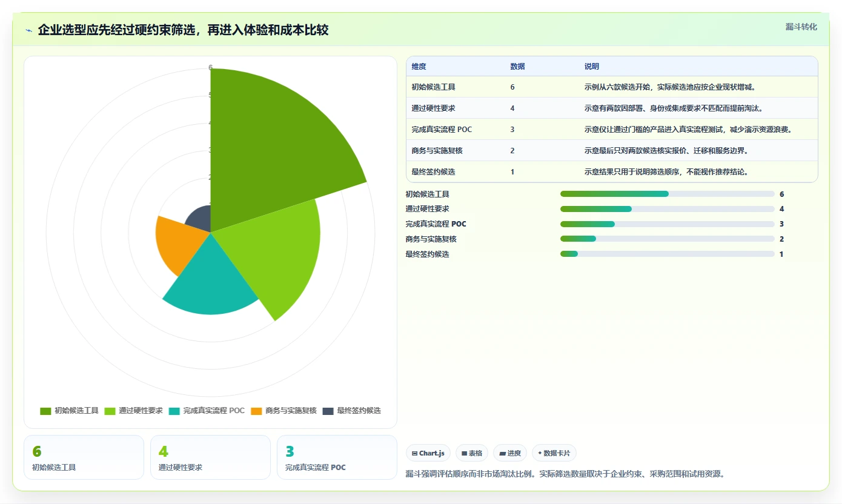Click the 数据卡片 chip

click(x=554, y=453)
